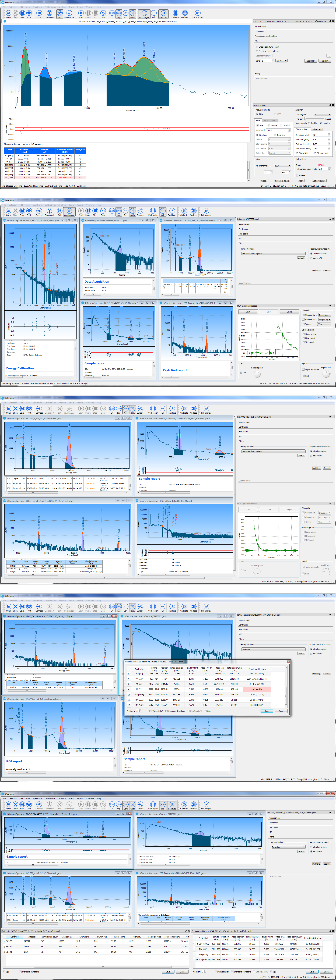Open Detector menu in the ROI data window
Viewport: 336px width, 980px height.
[13, 798]
